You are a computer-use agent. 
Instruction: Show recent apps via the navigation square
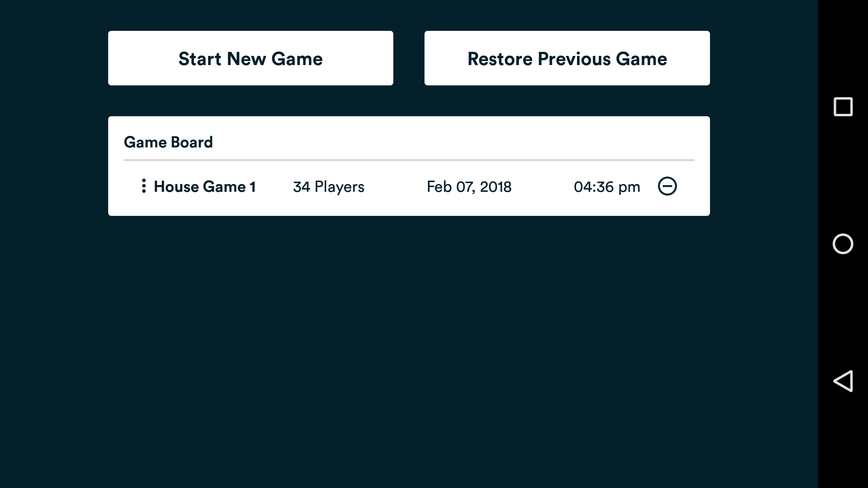[843, 107]
